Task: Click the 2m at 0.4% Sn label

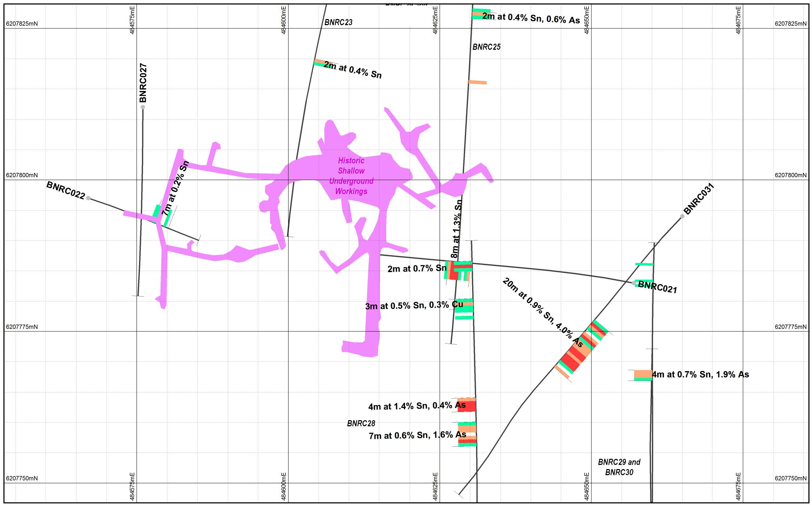Action: point(352,70)
